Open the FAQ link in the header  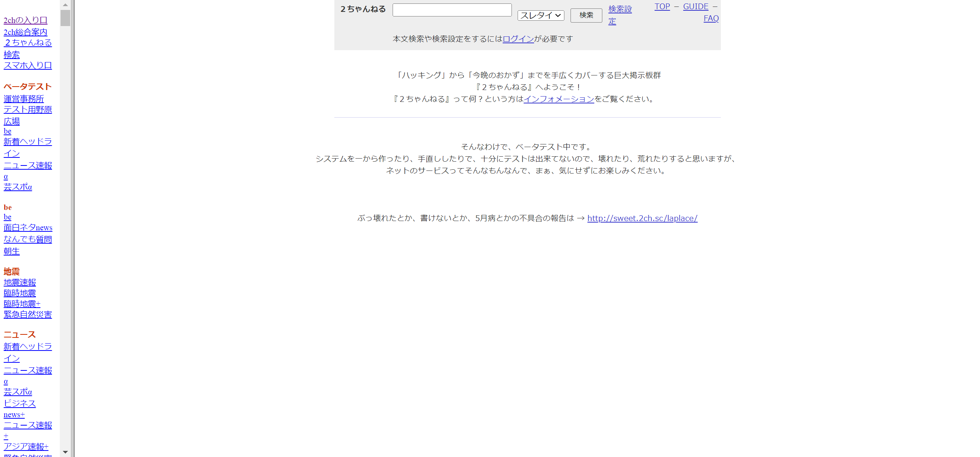pos(711,18)
